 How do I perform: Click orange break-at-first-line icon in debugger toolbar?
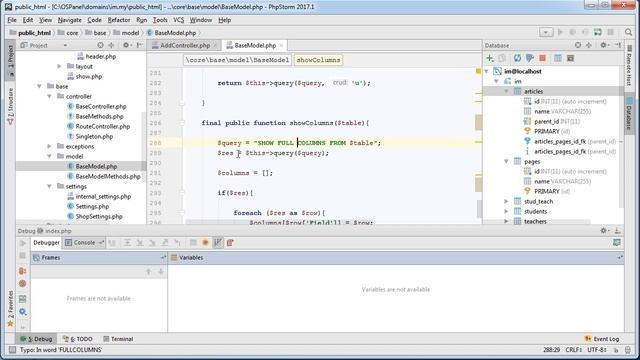pos(205,243)
